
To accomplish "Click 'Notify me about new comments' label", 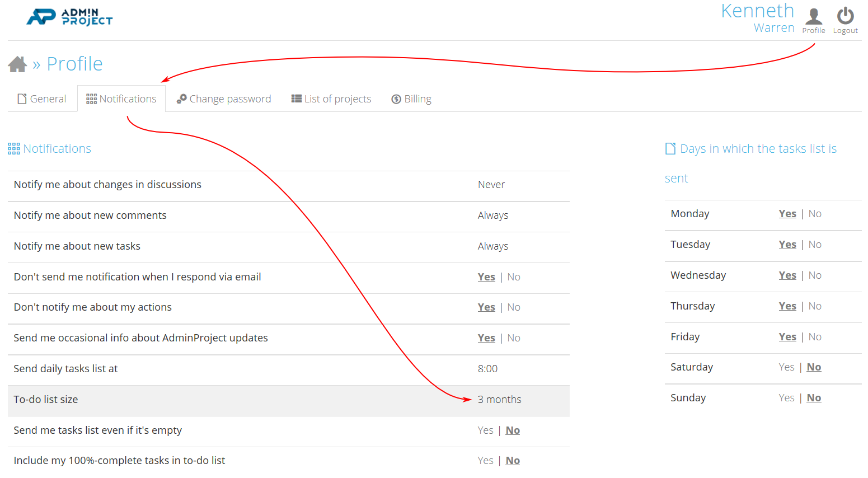I will 90,215.
